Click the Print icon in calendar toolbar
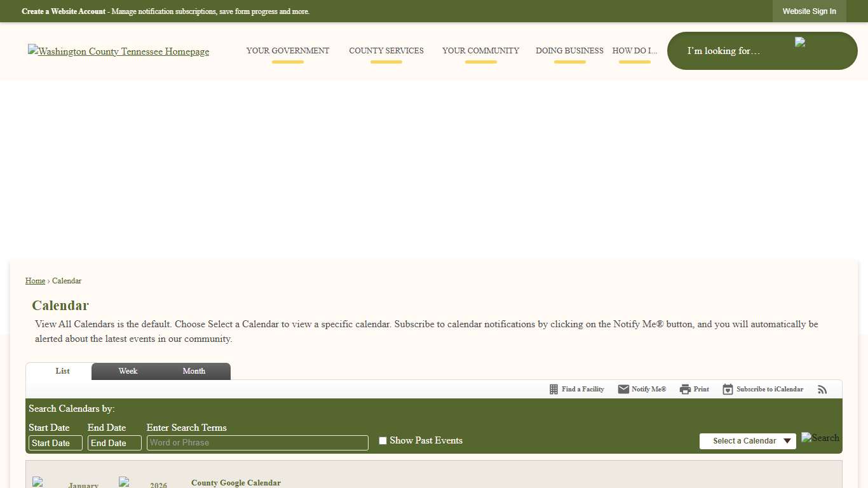The height and width of the screenshot is (488, 868). click(685, 390)
